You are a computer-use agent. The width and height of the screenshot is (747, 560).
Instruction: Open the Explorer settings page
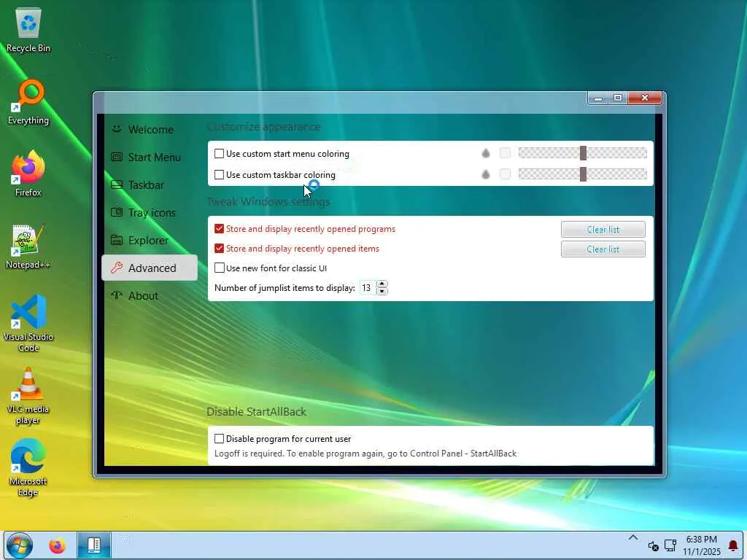click(x=150, y=241)
